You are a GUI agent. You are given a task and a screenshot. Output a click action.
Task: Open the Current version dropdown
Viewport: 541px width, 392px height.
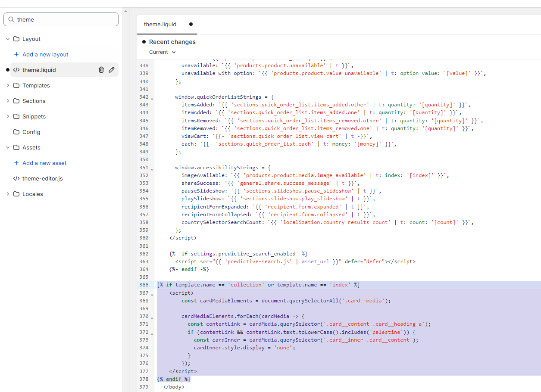click(x=163, y=52)
